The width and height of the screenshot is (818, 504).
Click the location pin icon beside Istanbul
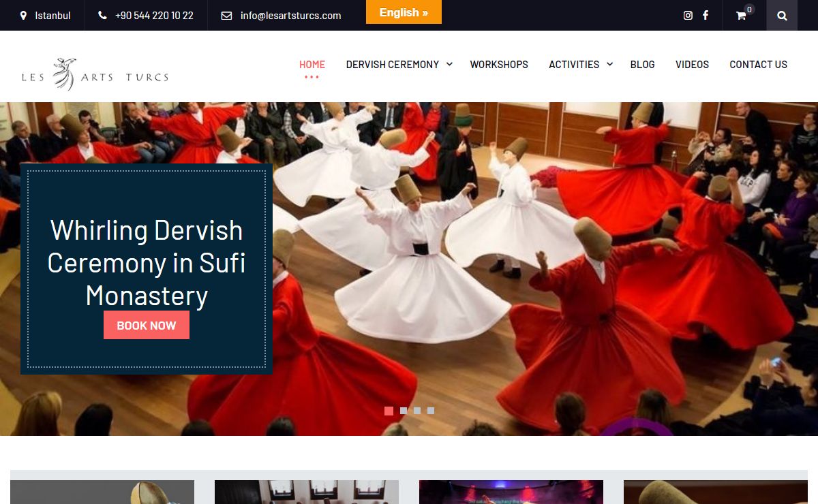tap(24, 15)
